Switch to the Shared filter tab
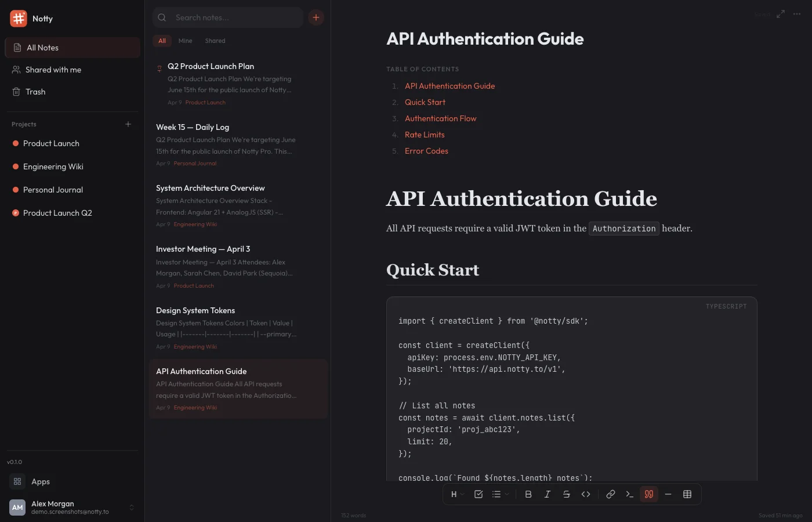Screen dimensions: 812x522 pyautogui.click(x=215, y=41)
